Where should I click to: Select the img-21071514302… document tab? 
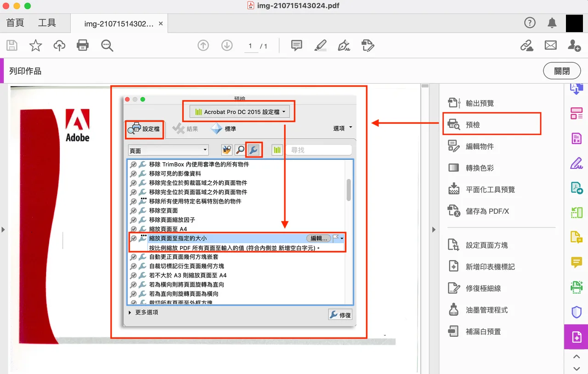point(119,24)
